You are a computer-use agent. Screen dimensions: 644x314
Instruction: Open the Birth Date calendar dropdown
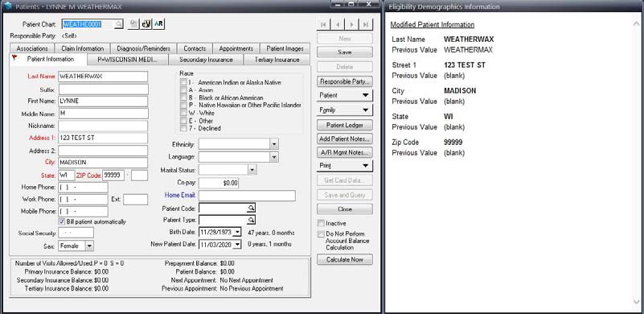point(236,232)
